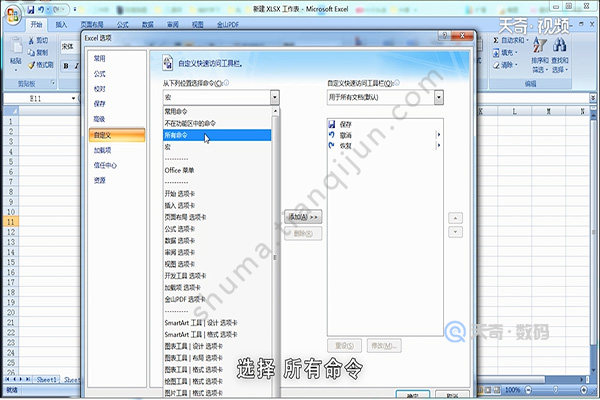Open the Name Box dropdown arrow next to E11
Viewport: 600px width, 400px height.
(73, 98)
